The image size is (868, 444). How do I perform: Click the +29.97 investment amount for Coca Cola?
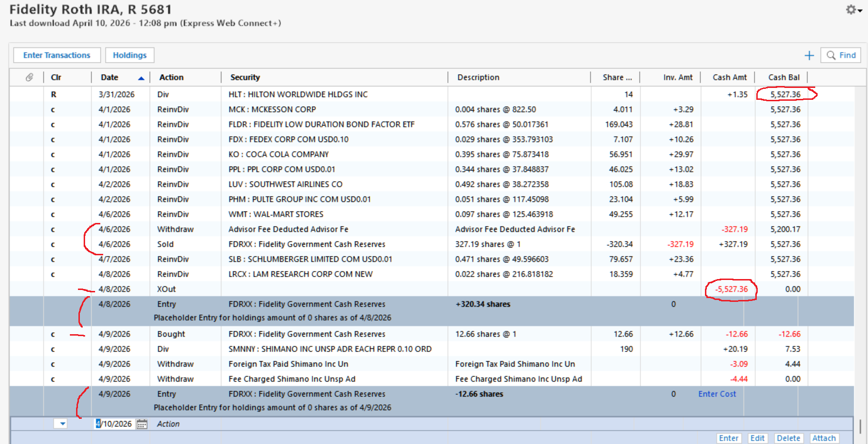click(681, 154)
